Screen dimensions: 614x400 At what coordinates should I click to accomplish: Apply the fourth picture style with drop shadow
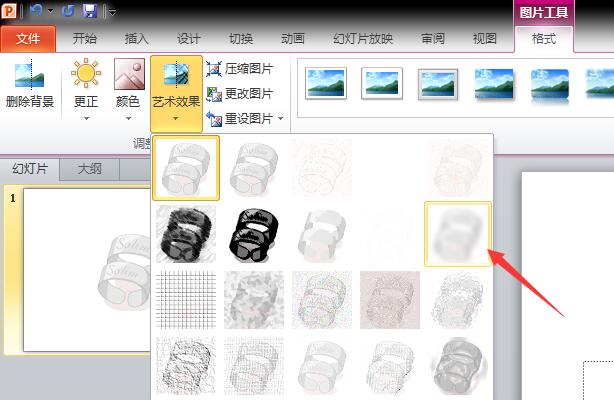[494, 83]
